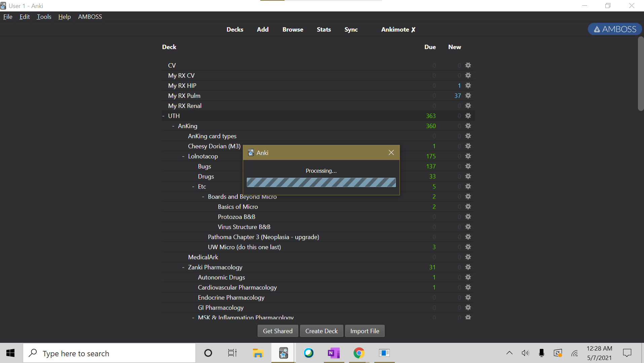Open the File menu
Screen dimensions: 644x363
8,16
